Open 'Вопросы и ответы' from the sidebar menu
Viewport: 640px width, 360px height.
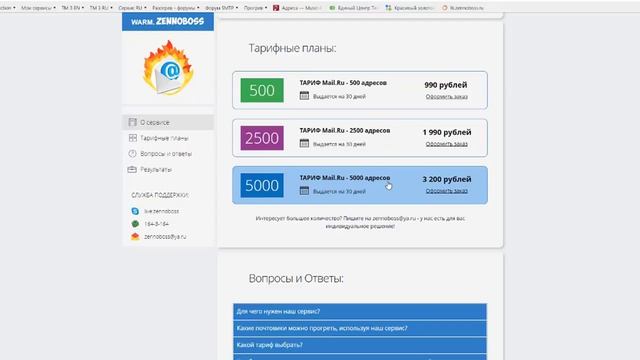click(x=166, y=154)
